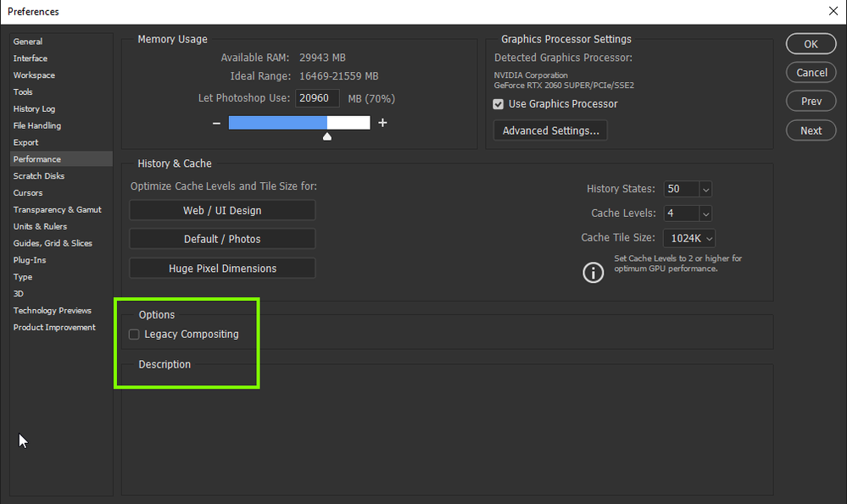Click the Ideal Range value 16469-21559 MB
The image size is (847, 504).
338,76
